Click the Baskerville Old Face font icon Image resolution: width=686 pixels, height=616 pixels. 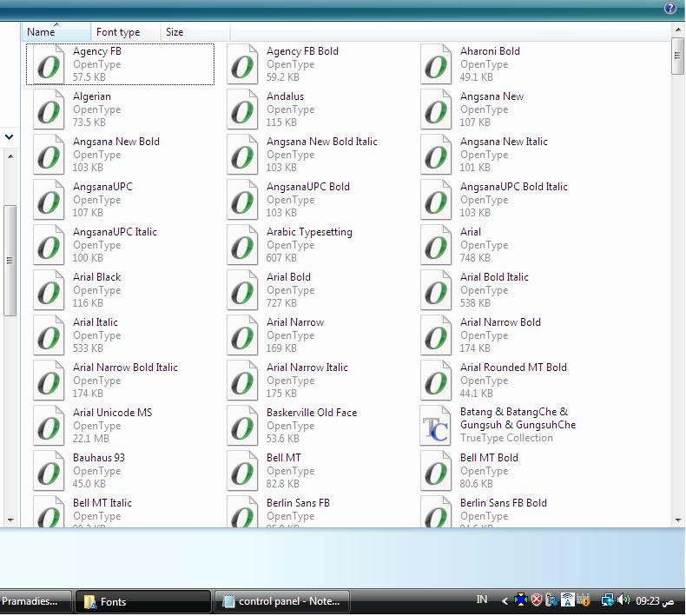(x=242, y=425)
